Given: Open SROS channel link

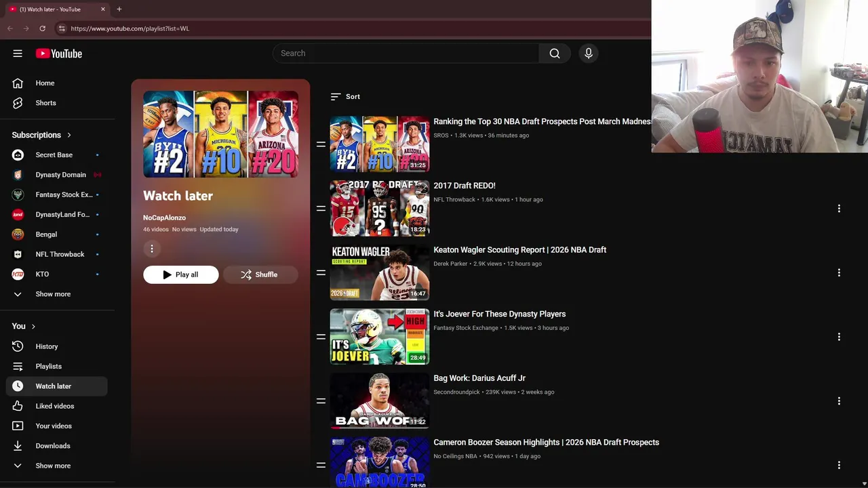Looking at the screenshot, I should pos(441,136).
